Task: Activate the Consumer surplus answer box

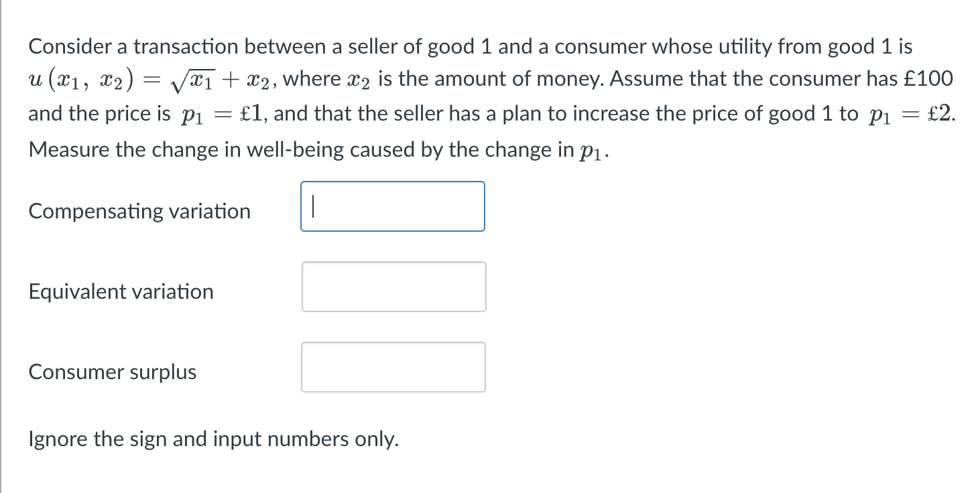Action: tap(393, 367)
